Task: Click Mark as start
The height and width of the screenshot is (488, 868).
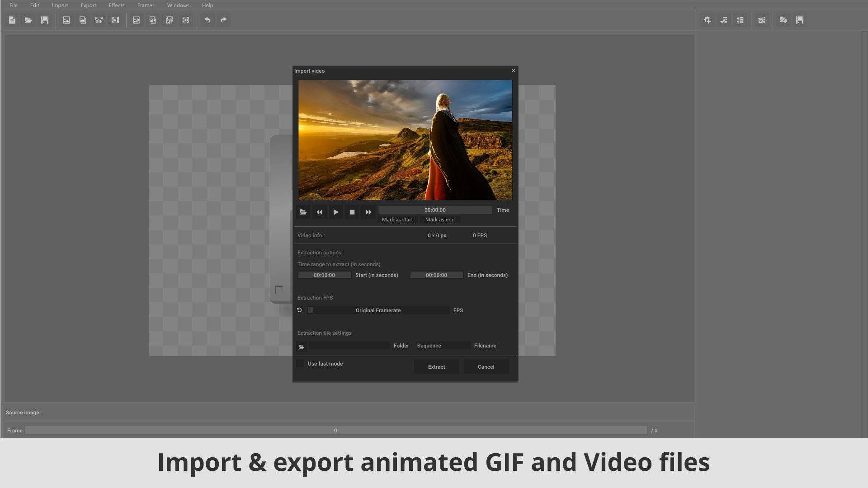Action: 397,220
